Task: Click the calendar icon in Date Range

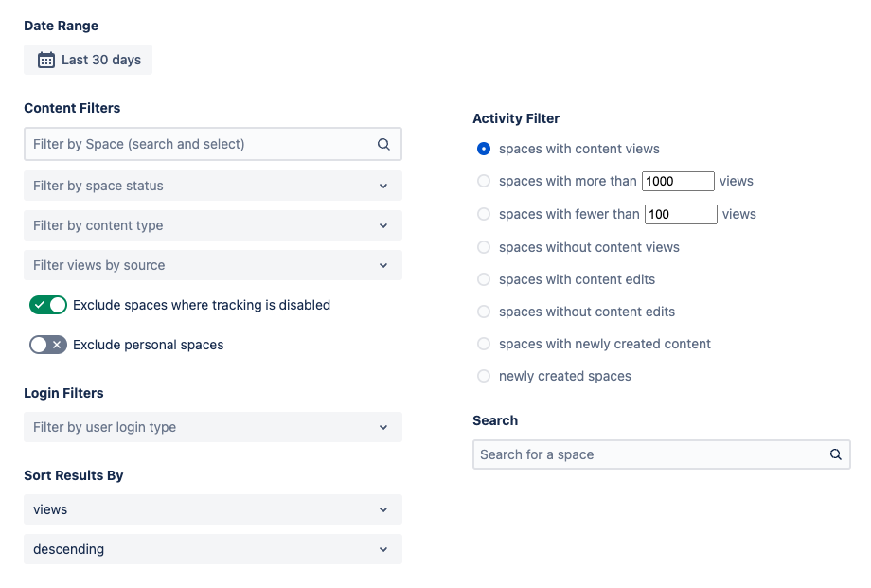Action: click(x=46, y=60)
